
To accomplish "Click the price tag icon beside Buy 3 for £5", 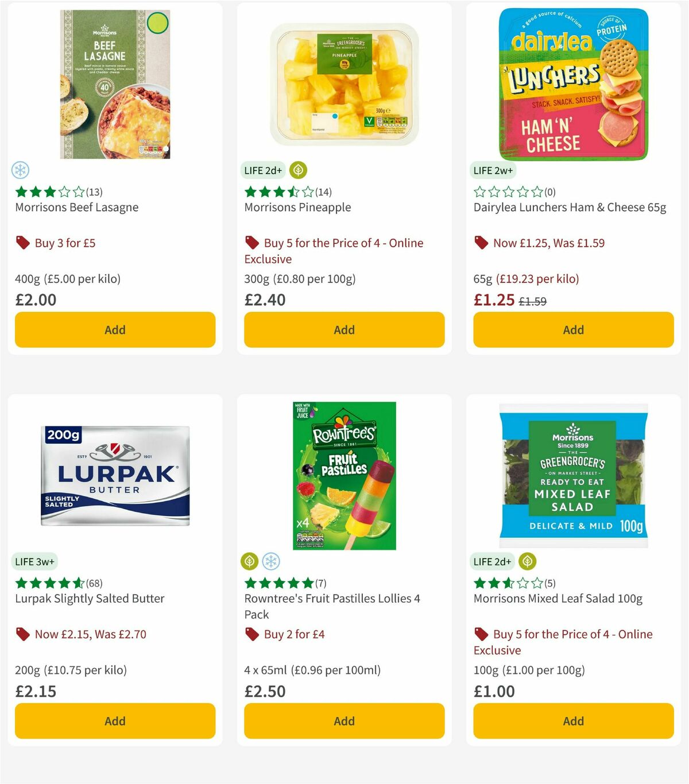I will 22,242.
